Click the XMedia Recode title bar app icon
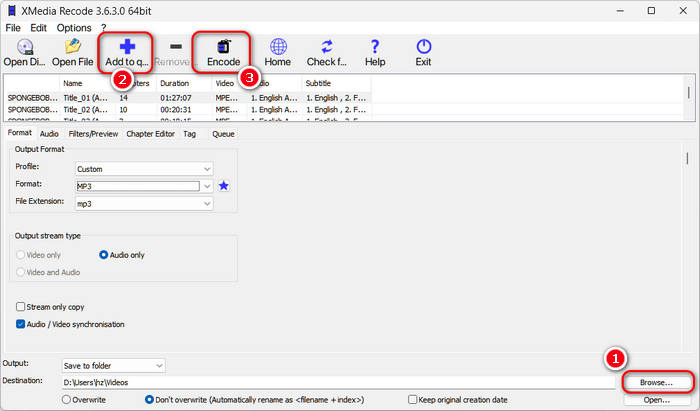Viewport: 700px width, 411px height. [x=12, y=11]
